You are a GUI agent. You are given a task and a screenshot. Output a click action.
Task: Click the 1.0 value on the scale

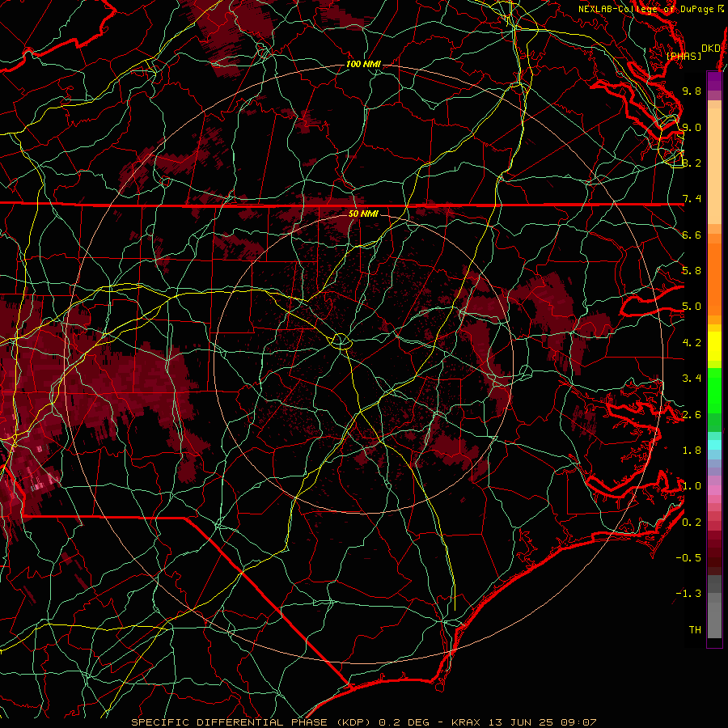pos(692,486)
